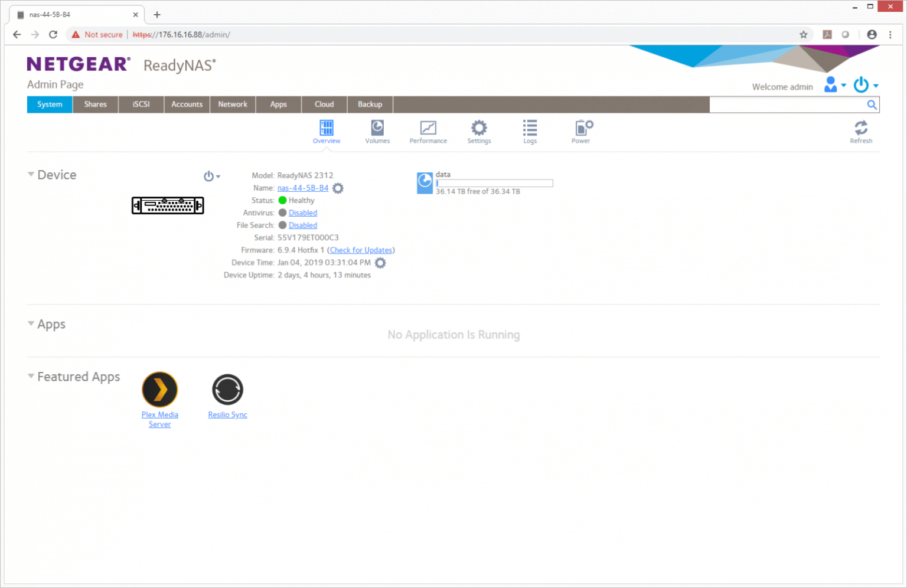Screen dimensions: 907x588
Task: Click the Refresh icon
Action: tap(861, 128)
